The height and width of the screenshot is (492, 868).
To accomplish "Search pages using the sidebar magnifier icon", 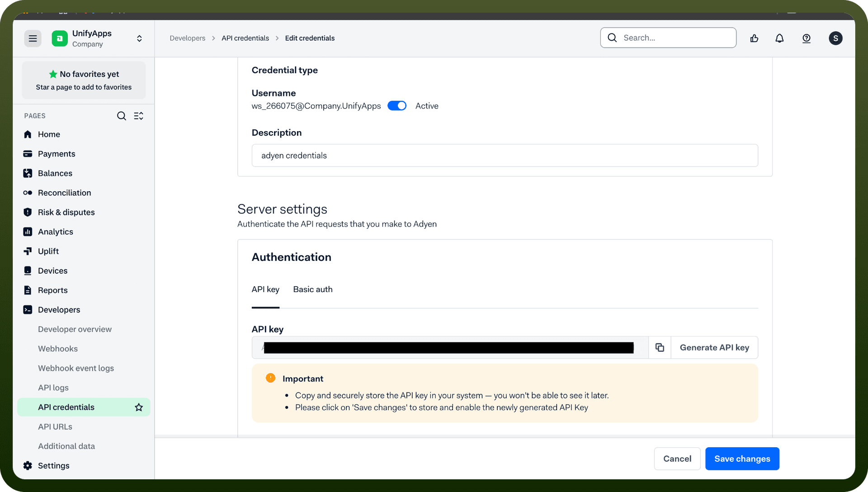I will click(x=121, y=116).
